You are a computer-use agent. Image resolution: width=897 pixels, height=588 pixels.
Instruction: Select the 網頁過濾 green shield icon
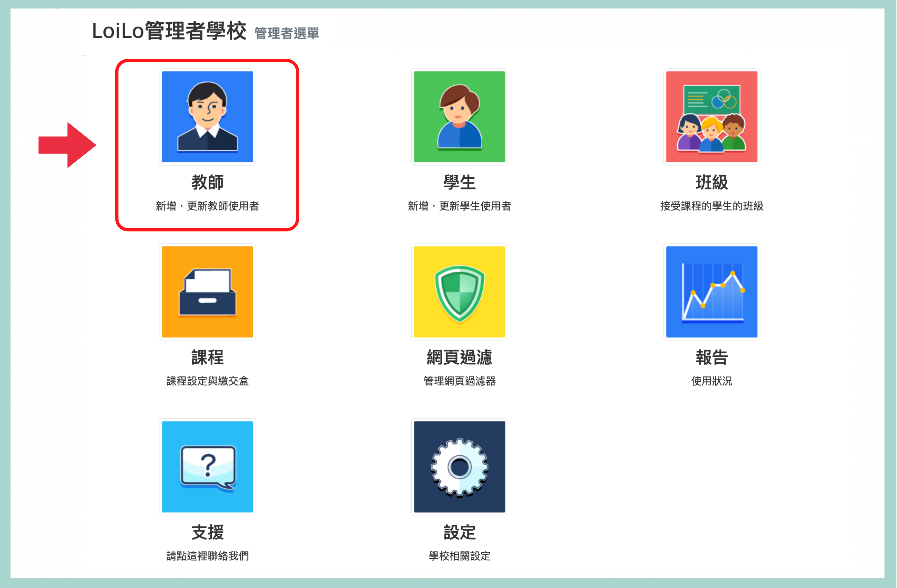pyautogui.click(x=460, y=292)
